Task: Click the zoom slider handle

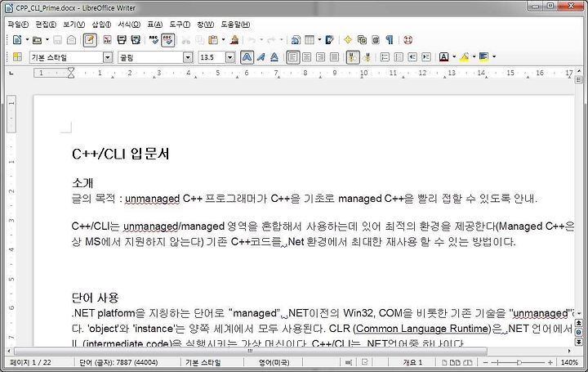Action: 519,363
